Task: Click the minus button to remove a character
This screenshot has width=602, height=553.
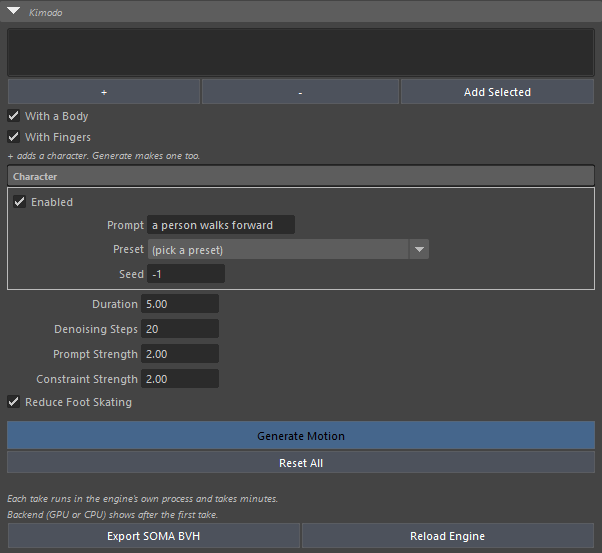Action: (x=300, y=92)
